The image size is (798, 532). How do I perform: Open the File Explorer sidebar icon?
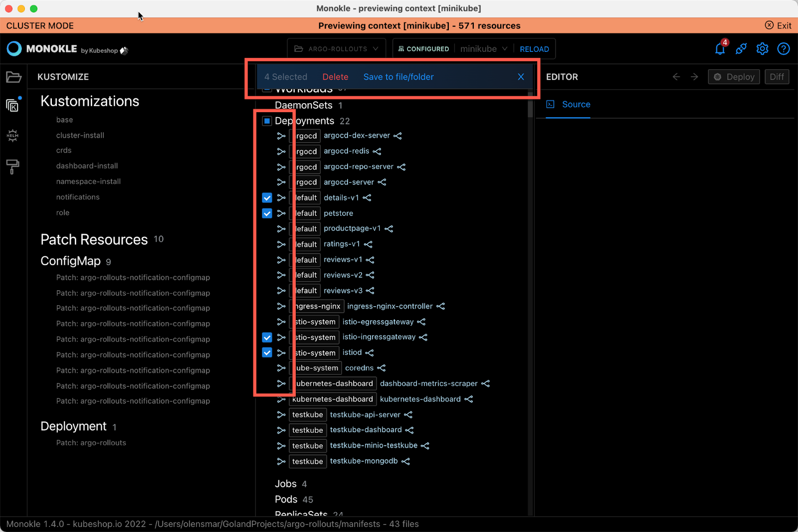(x=13, y=77)
